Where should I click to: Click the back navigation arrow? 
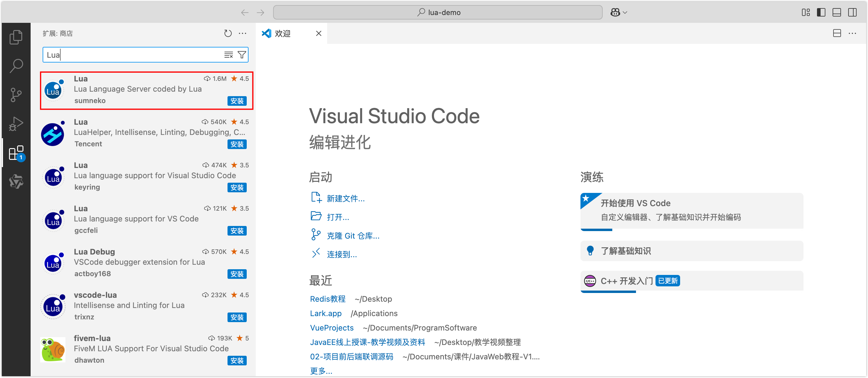[x=245, y=12]
